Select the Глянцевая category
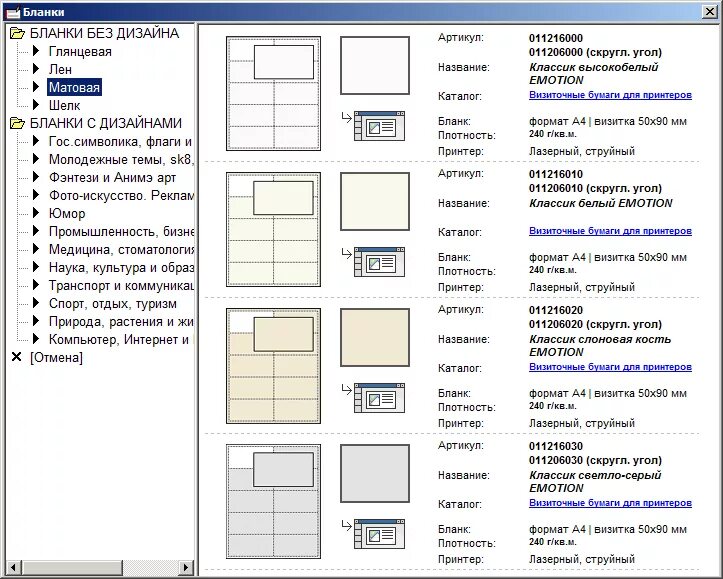 tap(80, 52)
